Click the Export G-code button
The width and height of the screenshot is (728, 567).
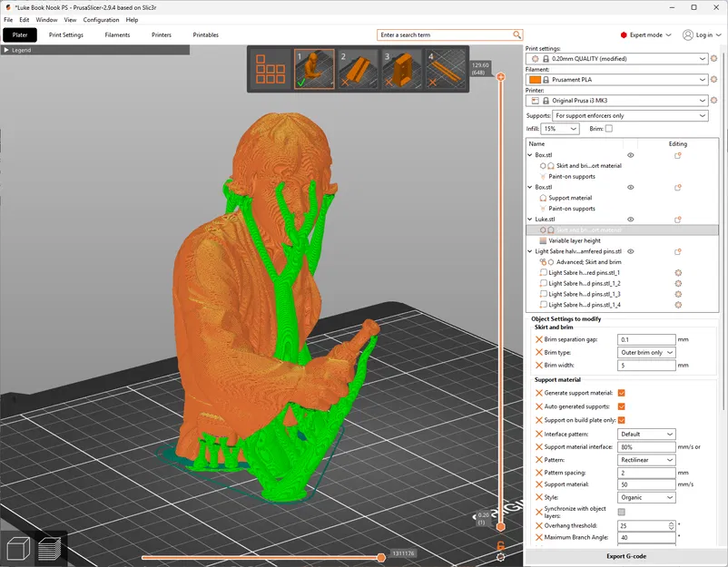(626, 556)
